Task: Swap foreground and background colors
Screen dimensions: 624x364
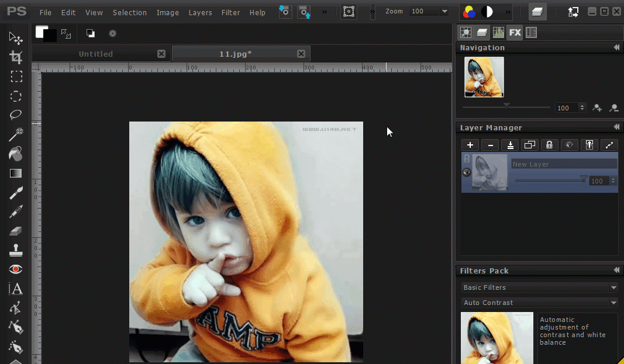Action: (x=66, y=34)
